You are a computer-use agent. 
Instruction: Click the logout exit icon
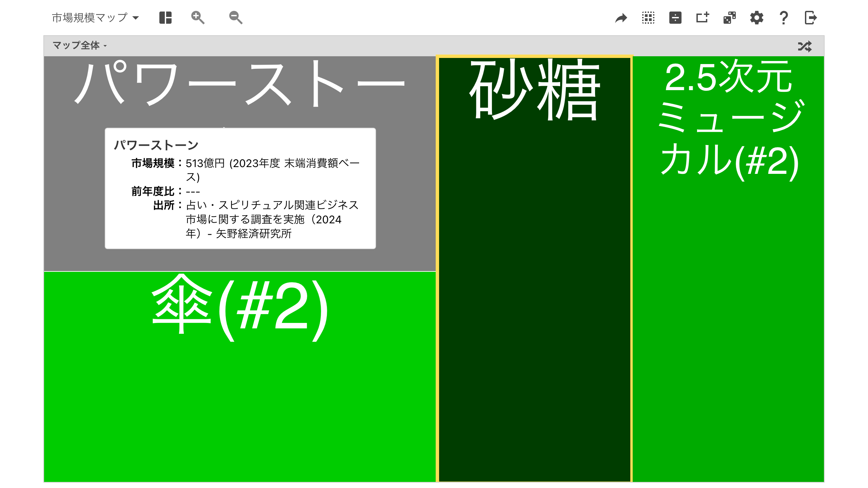click(x=811, y=18)
